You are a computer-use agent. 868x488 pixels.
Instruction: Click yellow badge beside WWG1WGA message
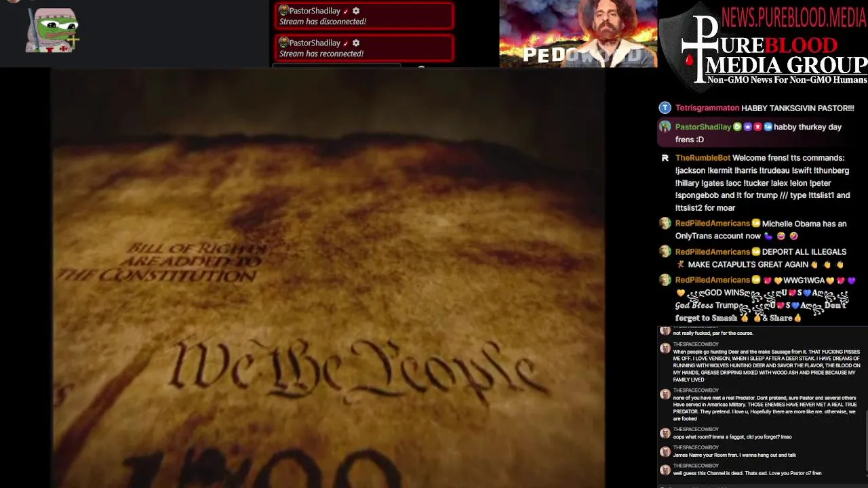(756, 280)
